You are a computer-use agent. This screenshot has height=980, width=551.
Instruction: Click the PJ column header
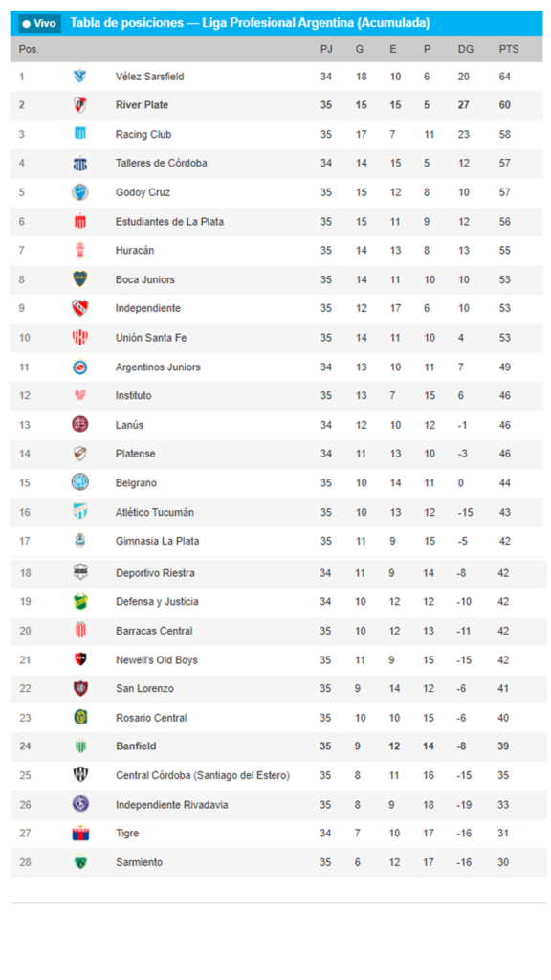tap(326, 49)
